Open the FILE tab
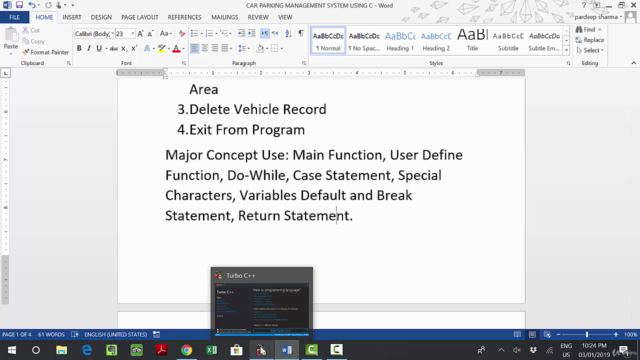Image resolution: width=640 pixels, height=360 pixels. [x=14, y=17]
